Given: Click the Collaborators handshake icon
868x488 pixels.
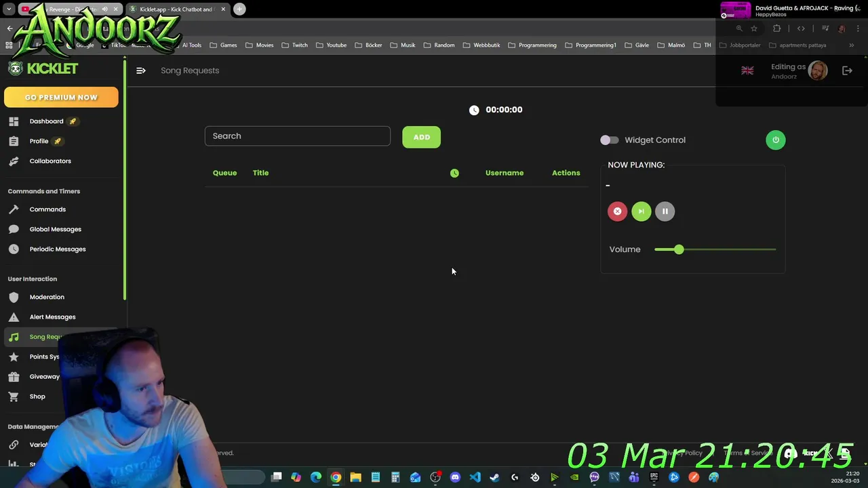Looking at the screenshot, I should (x=14, y=161).
